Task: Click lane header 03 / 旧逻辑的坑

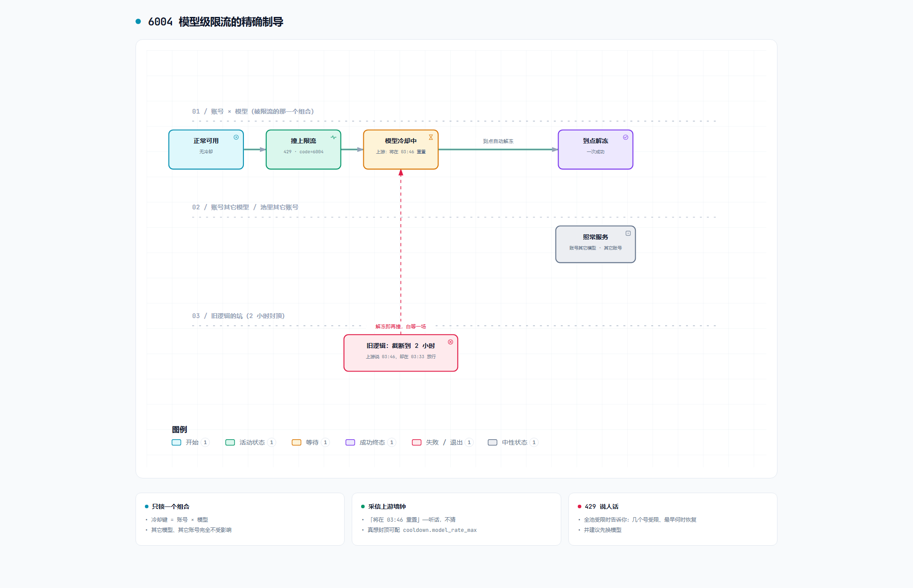Action: click(x=239, y=316)
